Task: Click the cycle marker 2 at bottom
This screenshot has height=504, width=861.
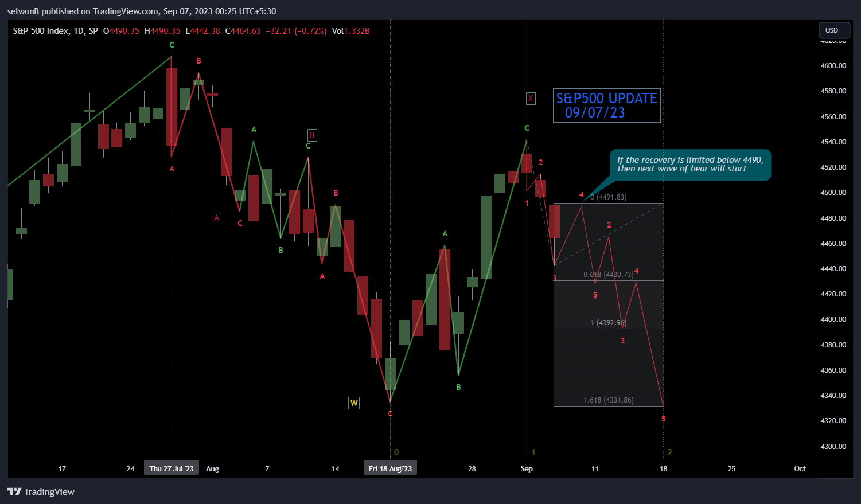Action: click(669, 452)
